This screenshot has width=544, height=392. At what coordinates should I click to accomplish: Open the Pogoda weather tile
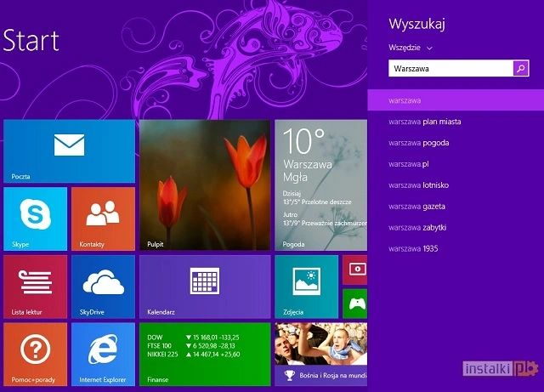click(321, 185)
